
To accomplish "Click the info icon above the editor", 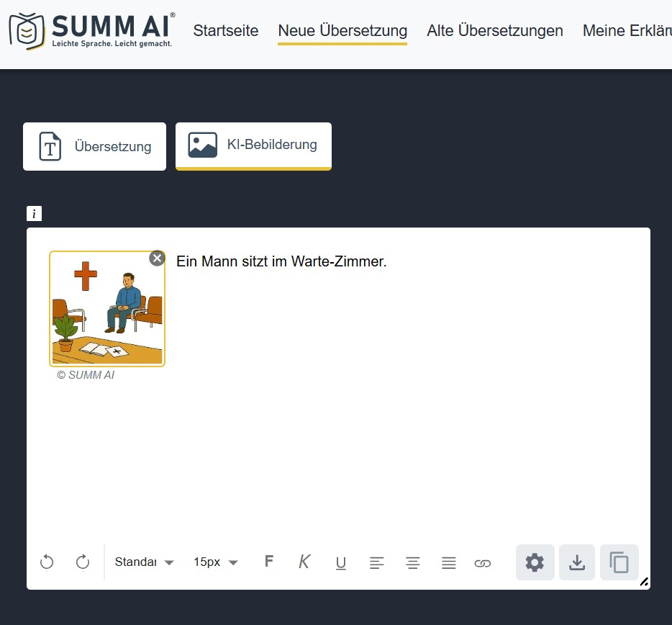I will click(x=35, y=213).
